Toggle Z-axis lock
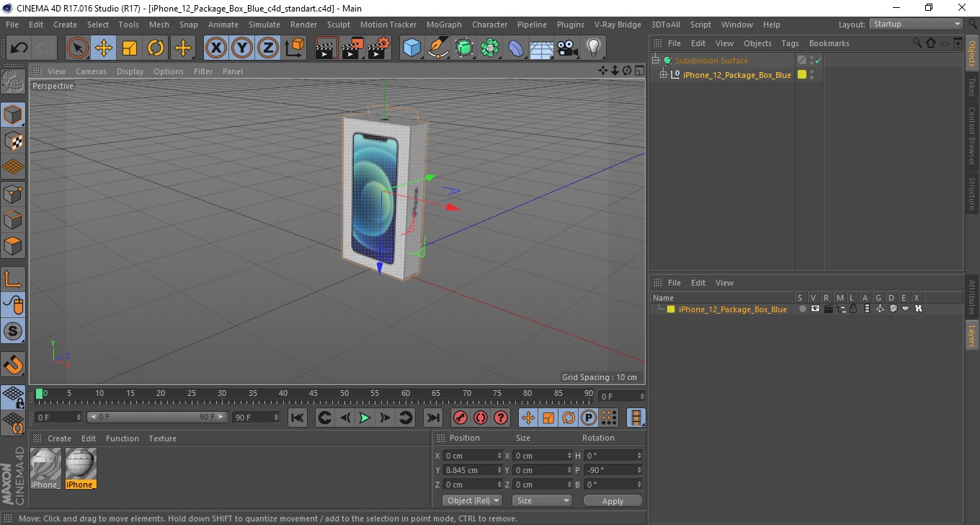 tap(268, 48)
